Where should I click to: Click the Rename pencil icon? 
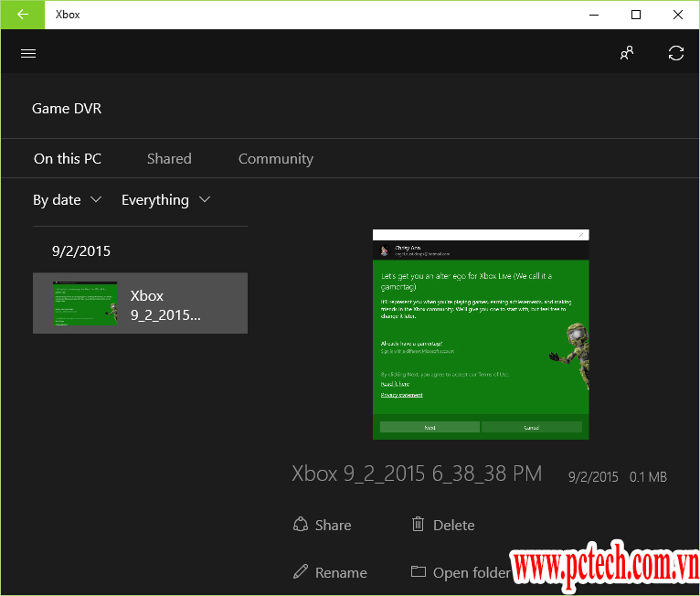301,572
